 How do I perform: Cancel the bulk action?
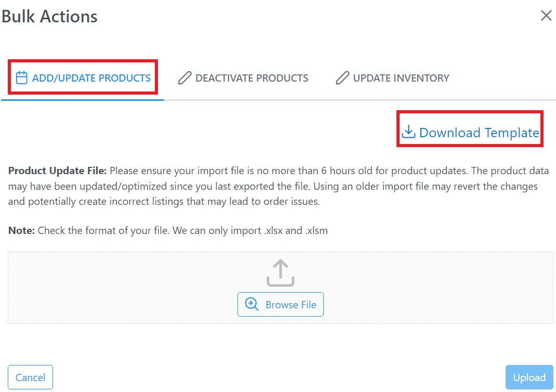click(31, 377)
